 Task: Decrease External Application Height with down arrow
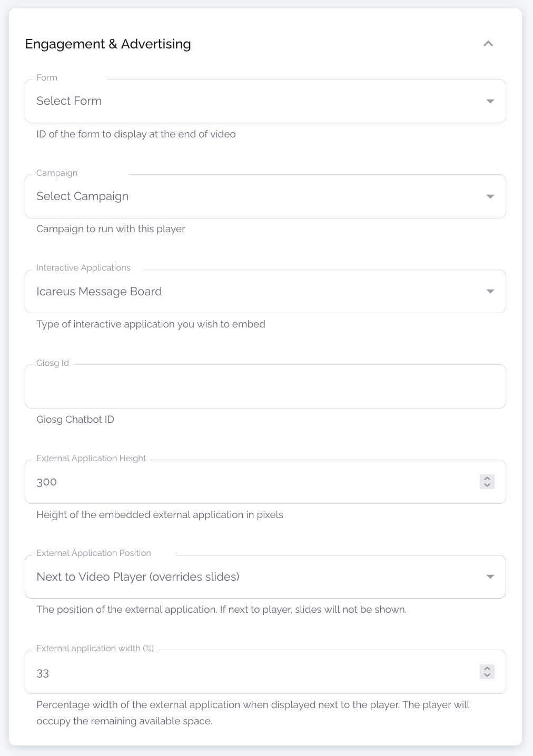pyautogui.click(x=487, y=485)
